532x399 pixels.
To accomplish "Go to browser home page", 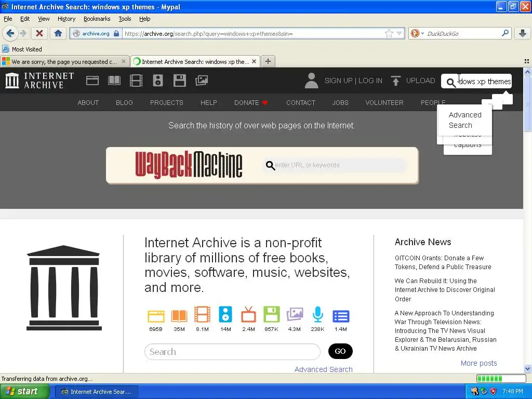I will (58, 33).
